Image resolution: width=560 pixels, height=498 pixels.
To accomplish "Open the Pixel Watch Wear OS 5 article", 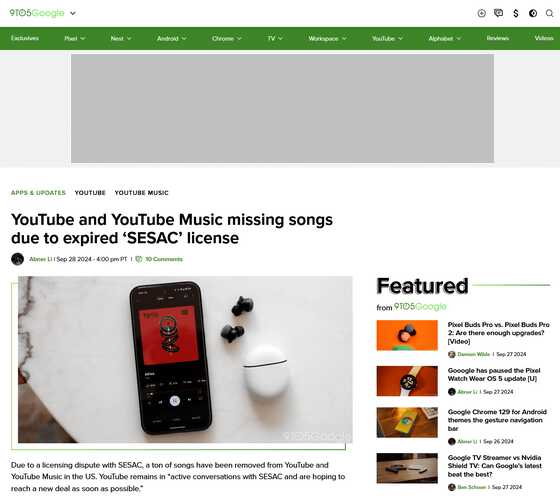I will tap(494, 374).
